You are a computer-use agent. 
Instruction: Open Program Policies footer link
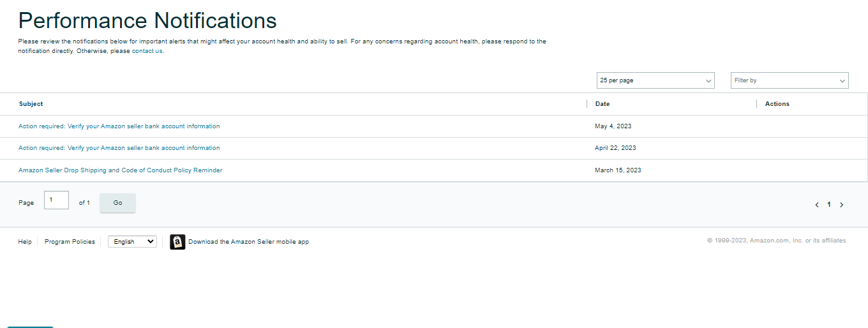click(x=70, y=242)
